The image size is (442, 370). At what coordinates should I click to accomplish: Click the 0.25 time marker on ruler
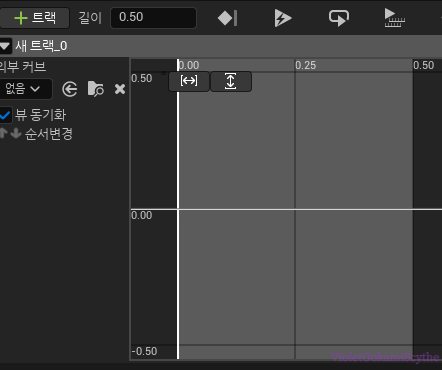click(305, 65)
